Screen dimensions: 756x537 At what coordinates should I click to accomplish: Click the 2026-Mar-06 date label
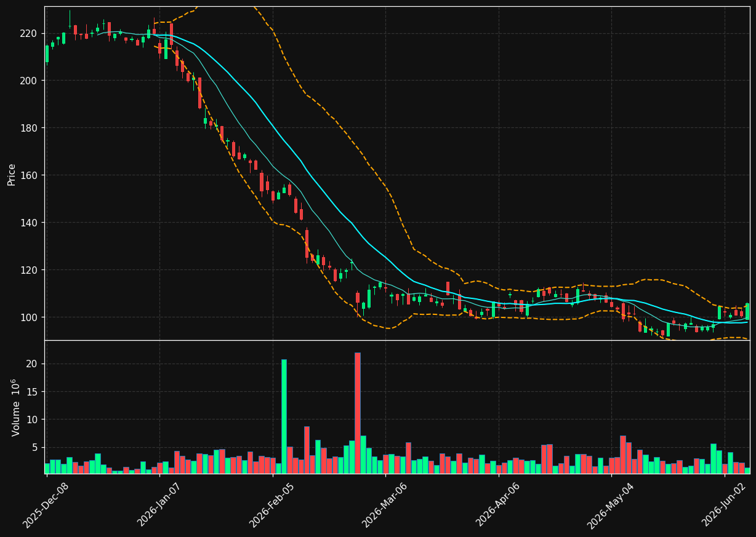385,505
